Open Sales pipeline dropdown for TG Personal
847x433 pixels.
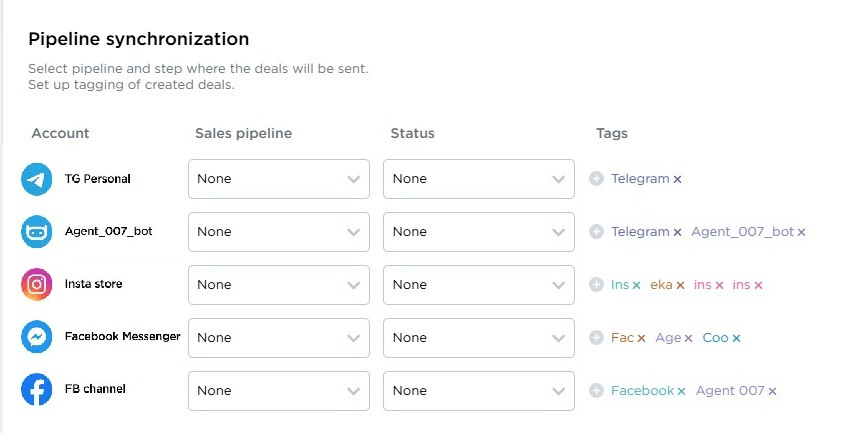coord(278,179)
